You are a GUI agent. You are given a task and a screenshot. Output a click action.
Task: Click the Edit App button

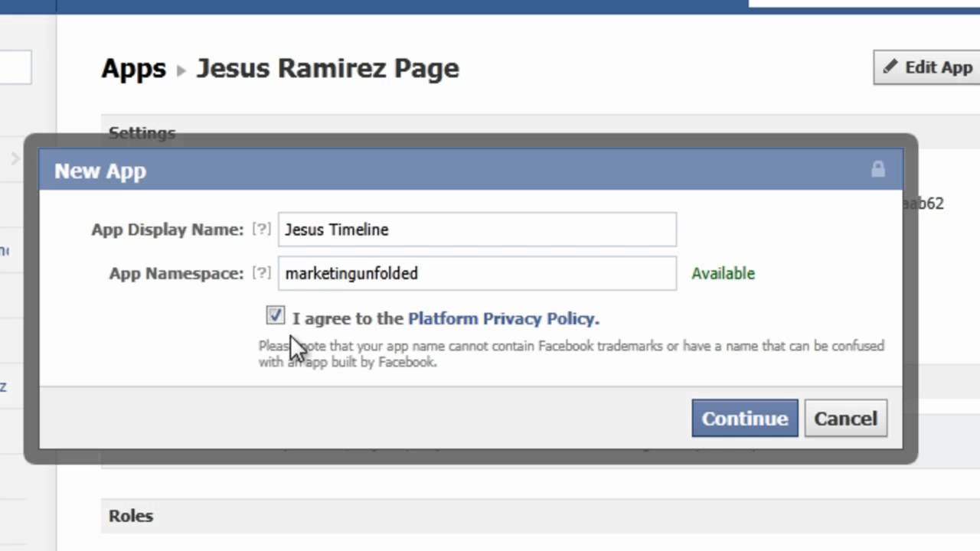tap(928, 67)
